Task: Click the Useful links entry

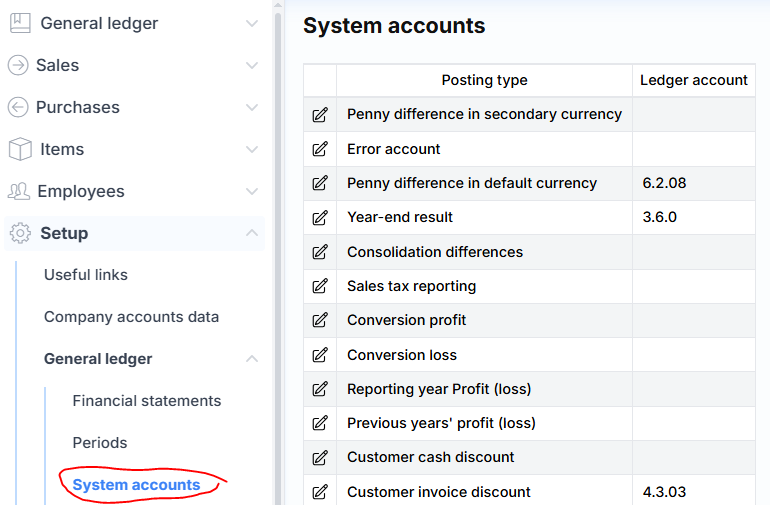Action: pyautogui.click(x=86, y=275)
